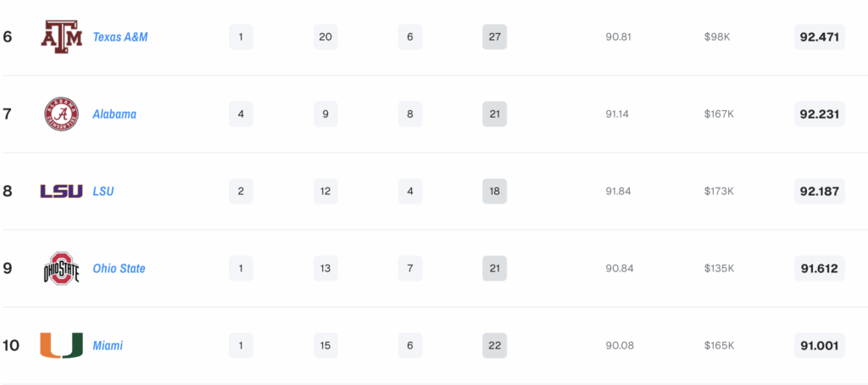This screenshot has width=868, height=385.
Task: Click Texas A&M score badge 92.471
Action: pos(820,37)
